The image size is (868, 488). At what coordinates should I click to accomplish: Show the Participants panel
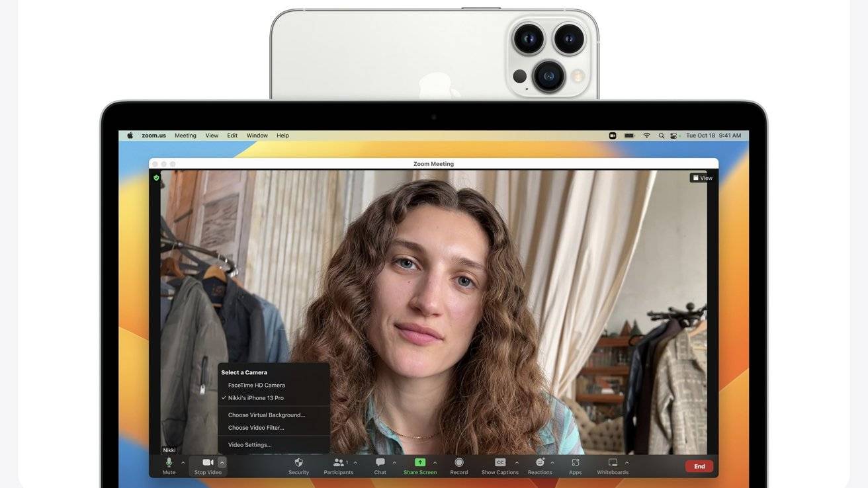[x=338, y=466]
